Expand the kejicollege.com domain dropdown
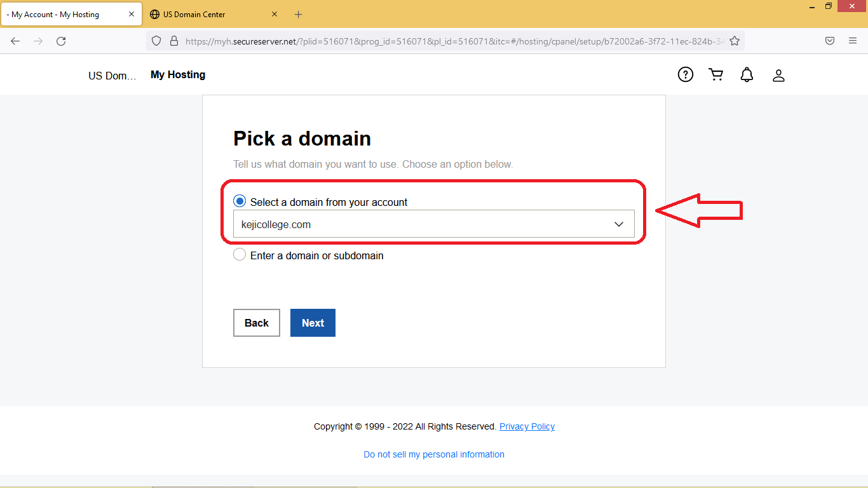The width and height of the screenshot is (868, 488). (433, 224)
